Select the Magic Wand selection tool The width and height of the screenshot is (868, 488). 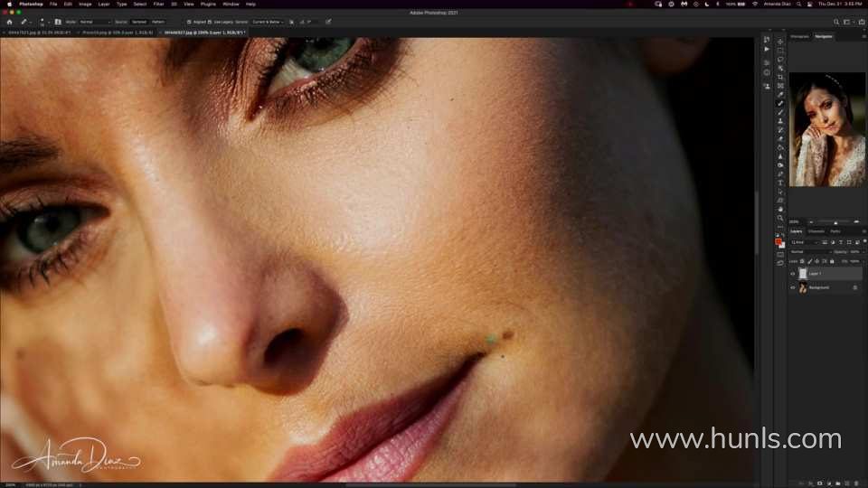780,68
